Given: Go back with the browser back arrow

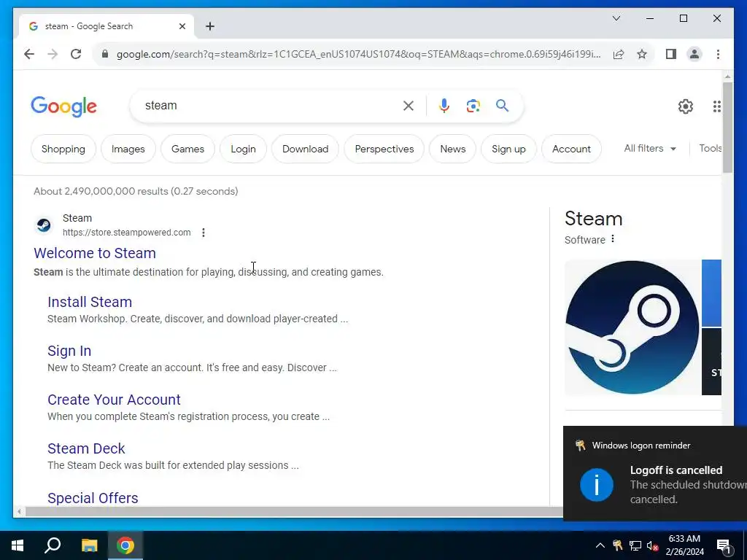Looking at the screenshot, I should pos(29,54).
